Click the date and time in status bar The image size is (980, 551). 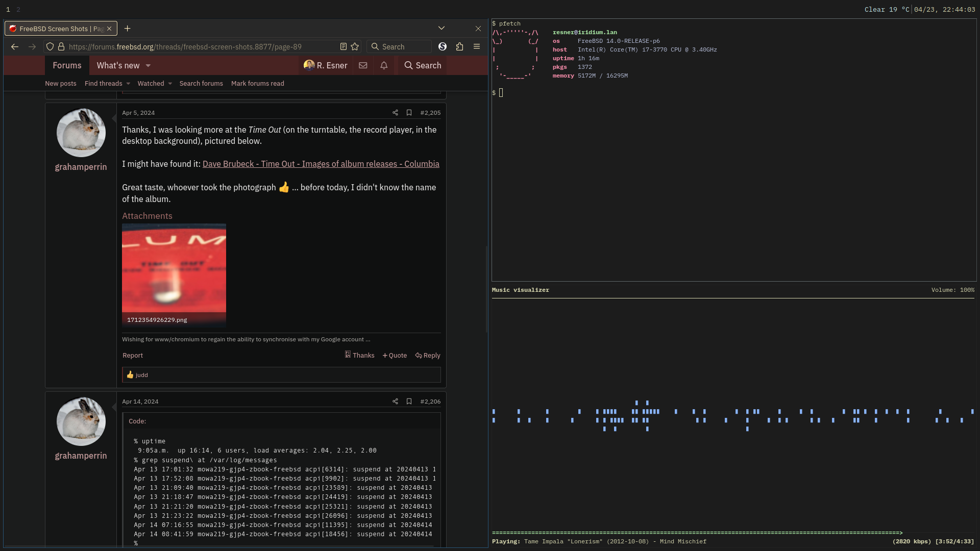tap(944, 9)
